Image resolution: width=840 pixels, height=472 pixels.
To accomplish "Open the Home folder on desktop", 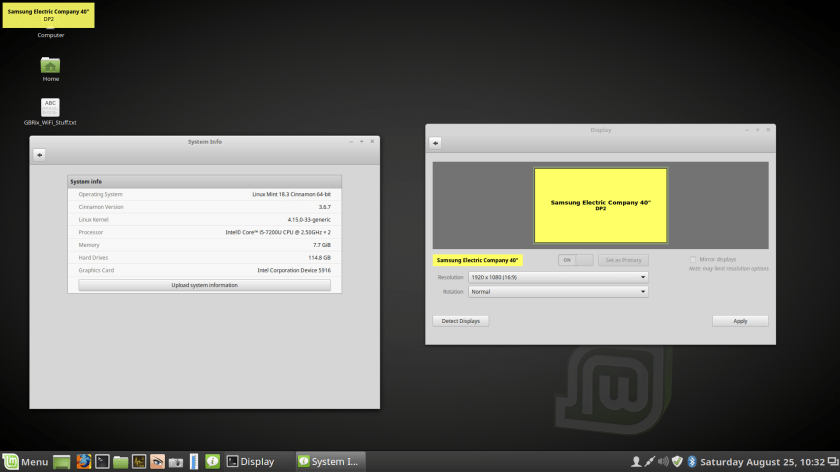I will point(50,67).
